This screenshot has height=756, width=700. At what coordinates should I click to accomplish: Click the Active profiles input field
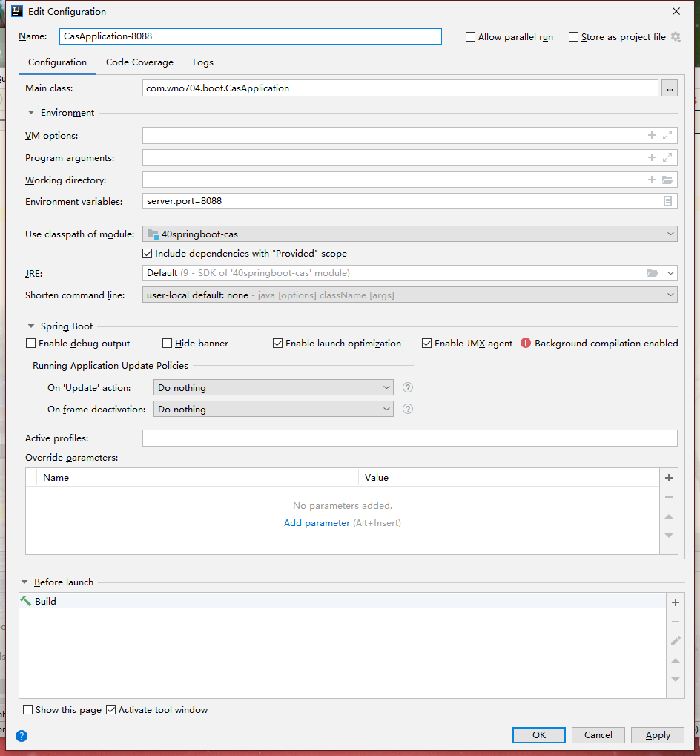(x=409, y=438)
